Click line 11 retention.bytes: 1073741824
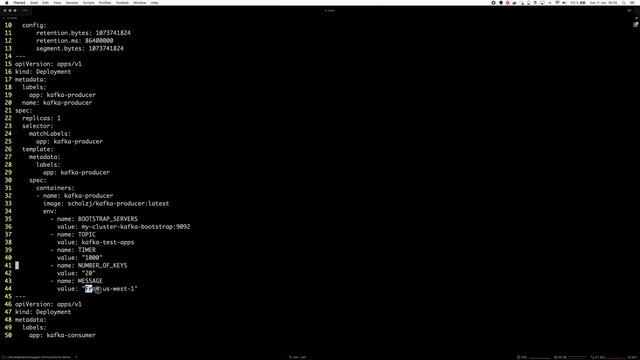The image size is (640, 360). [83, 33]
